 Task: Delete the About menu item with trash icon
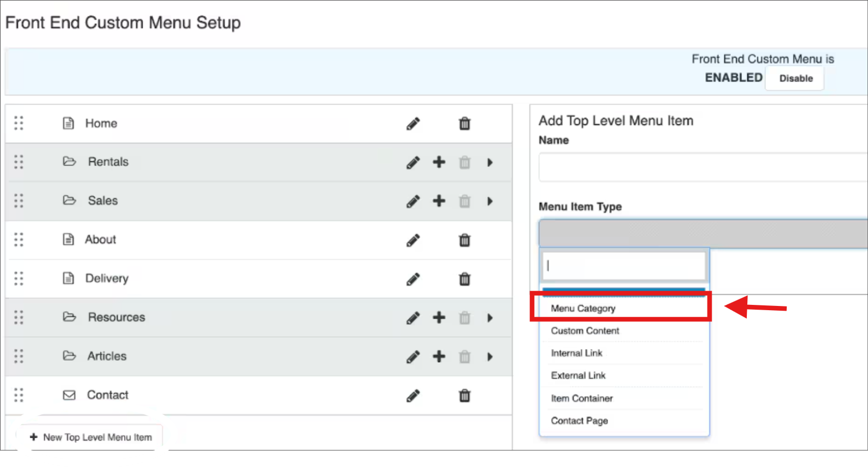tap(465, 240)
